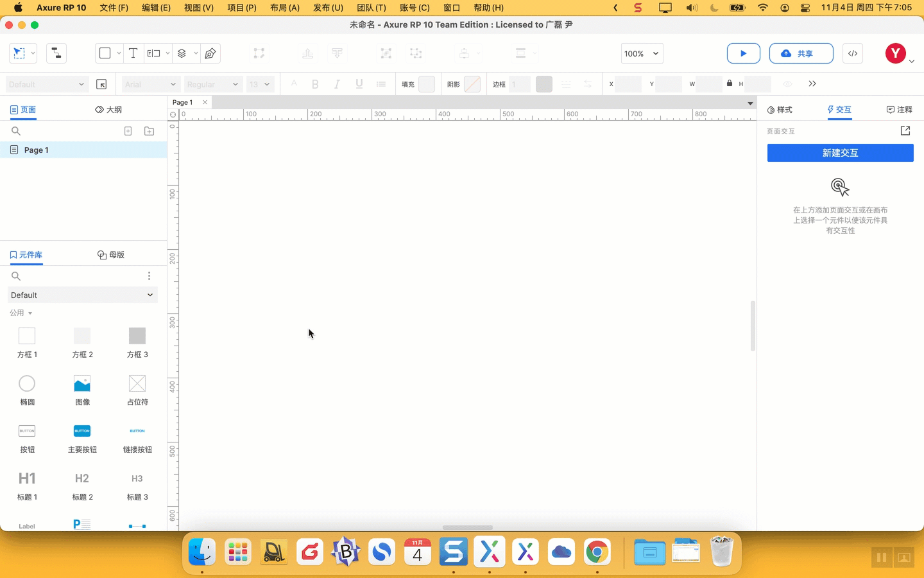Open the 发布 (U) menu

click(328, 8)
